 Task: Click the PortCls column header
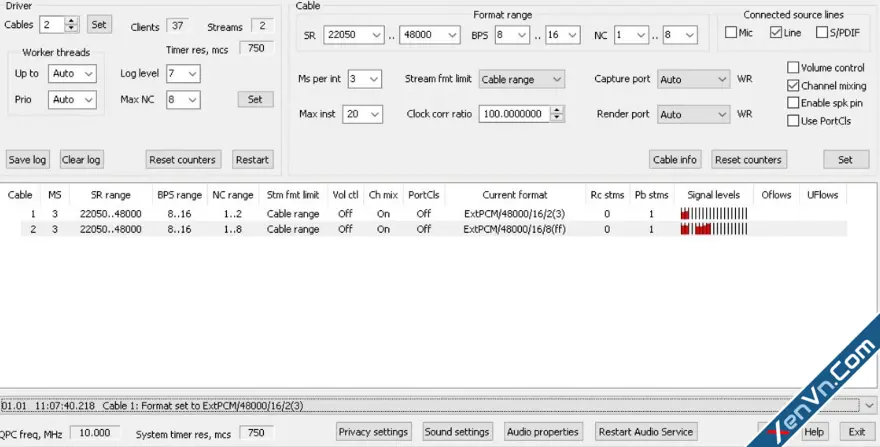click(x=424, y=195)
